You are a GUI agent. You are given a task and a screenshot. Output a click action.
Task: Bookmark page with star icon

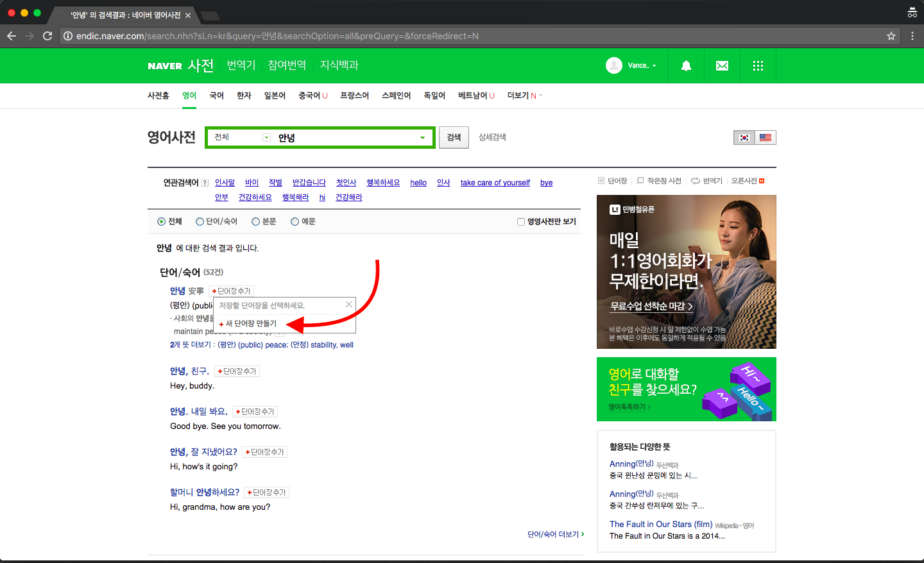tap(891, 36)
